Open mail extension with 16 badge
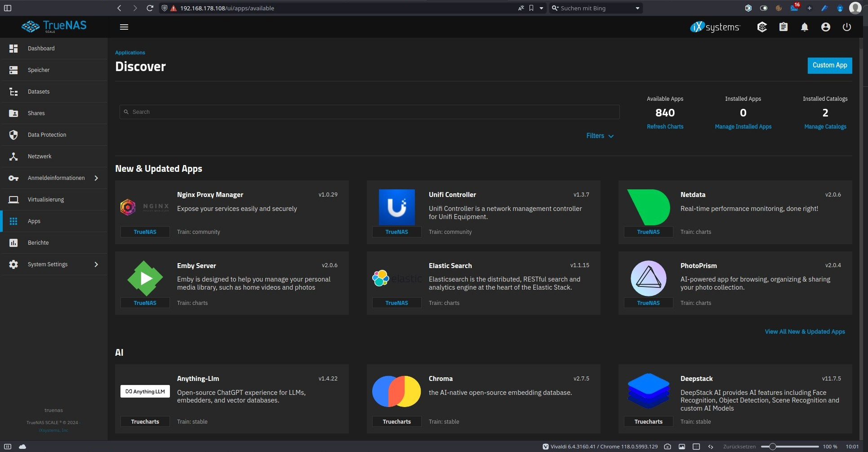The height and width of the screenshot is (452, 868). tap(794, 8)
